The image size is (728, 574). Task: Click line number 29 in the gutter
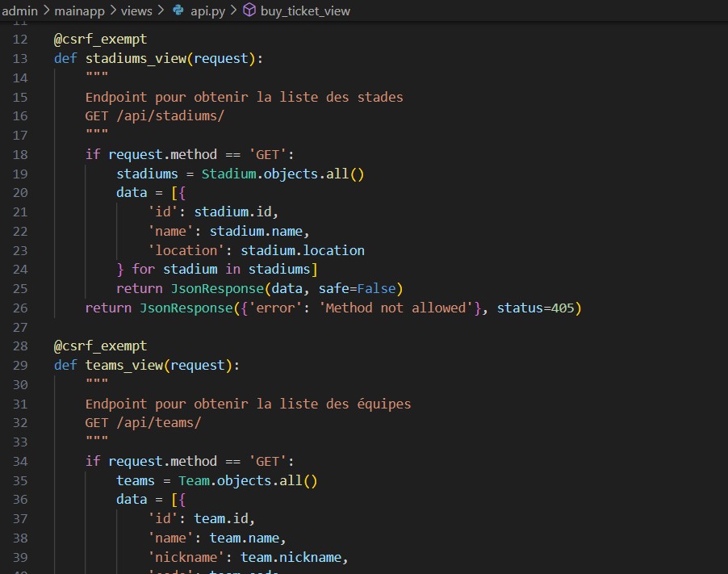point(20,366)
